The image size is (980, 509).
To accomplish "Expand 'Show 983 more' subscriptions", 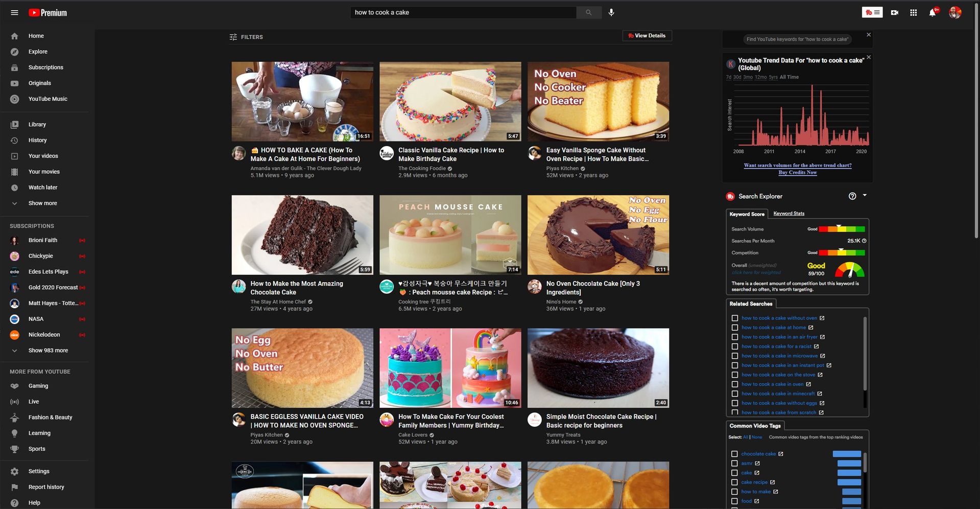I will click(47, 351).
